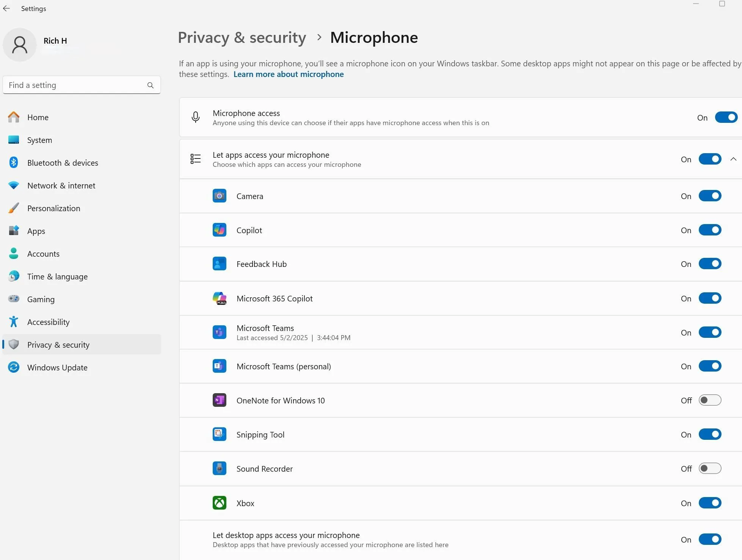Enable microphone for Sound Recorder
The height and width of the screenshot is (560, 742).
click(709, 468)
